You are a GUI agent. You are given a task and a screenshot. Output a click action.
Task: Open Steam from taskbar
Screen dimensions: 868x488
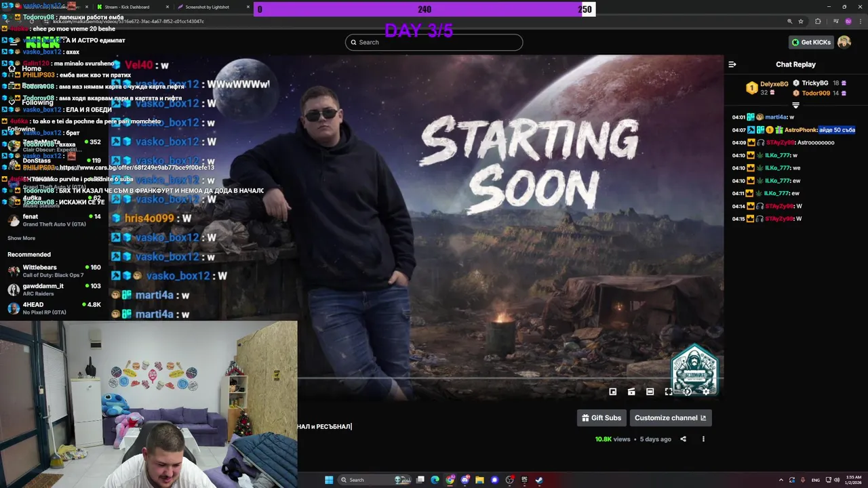pos(539,480)
